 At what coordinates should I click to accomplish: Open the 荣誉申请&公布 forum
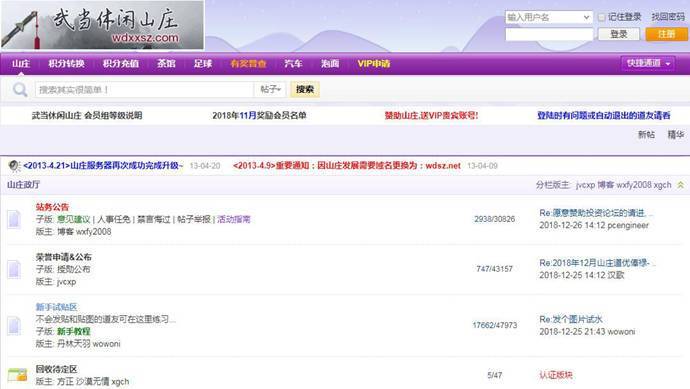pos(64,257)
